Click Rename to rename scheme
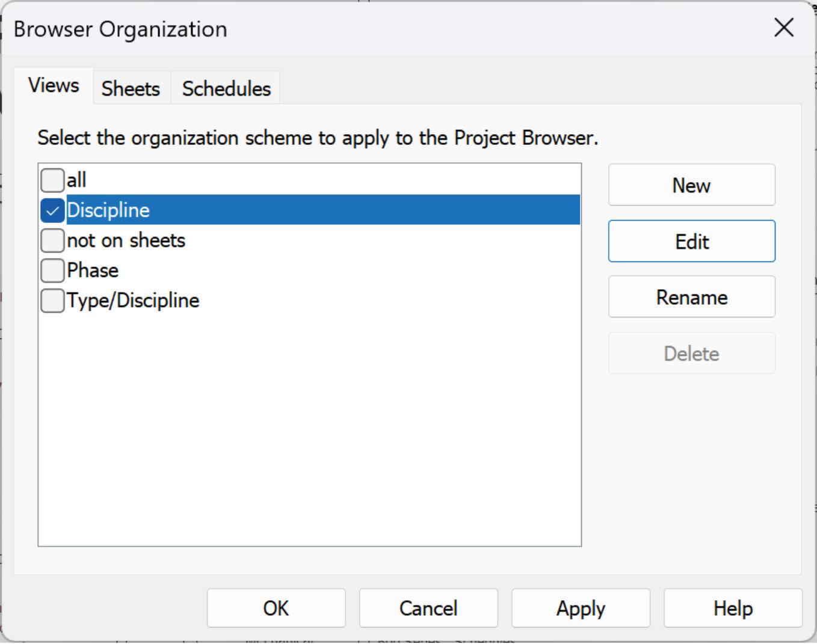 tap(691, 297)
